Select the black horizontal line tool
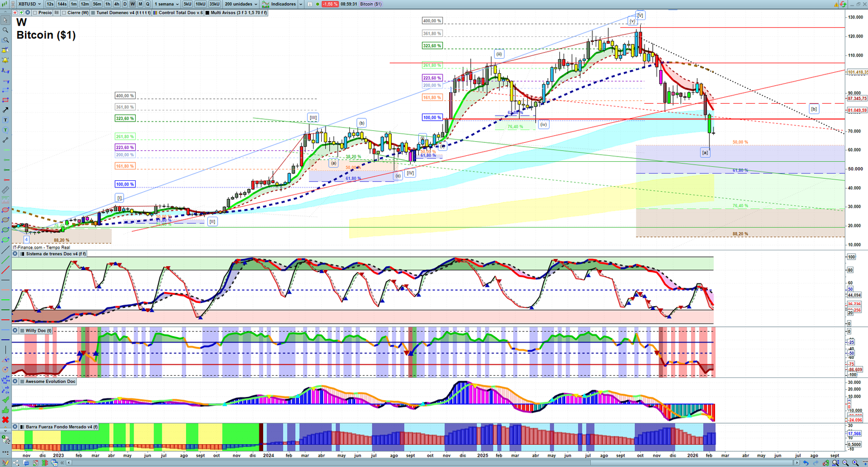The image size is (868, 467). 5,280
